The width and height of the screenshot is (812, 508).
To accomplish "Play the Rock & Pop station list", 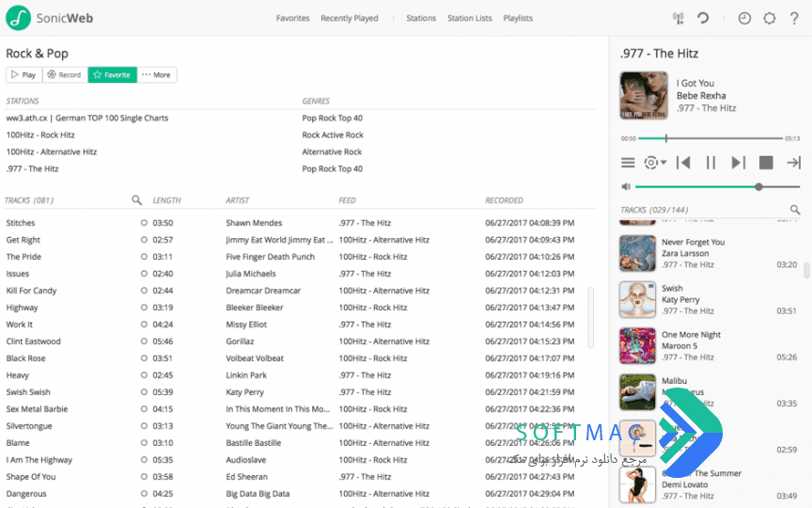I will (23, 74).
